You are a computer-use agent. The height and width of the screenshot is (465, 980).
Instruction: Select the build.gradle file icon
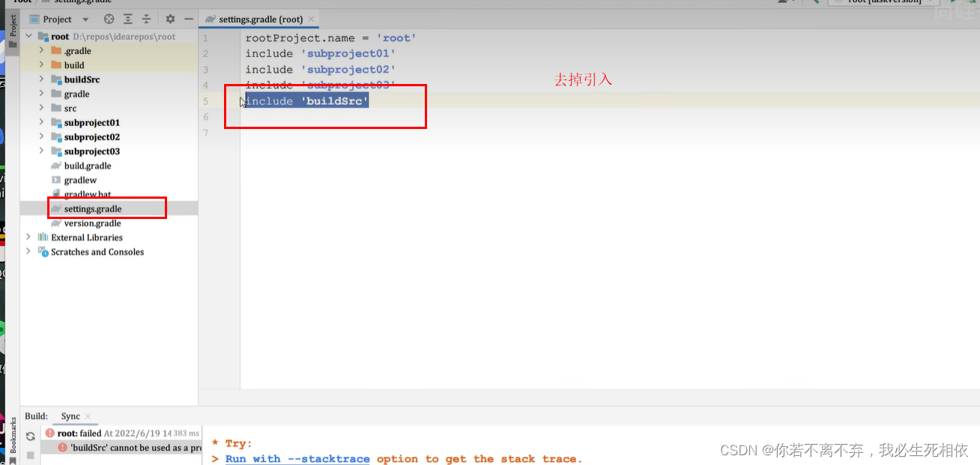click(56, 166)
